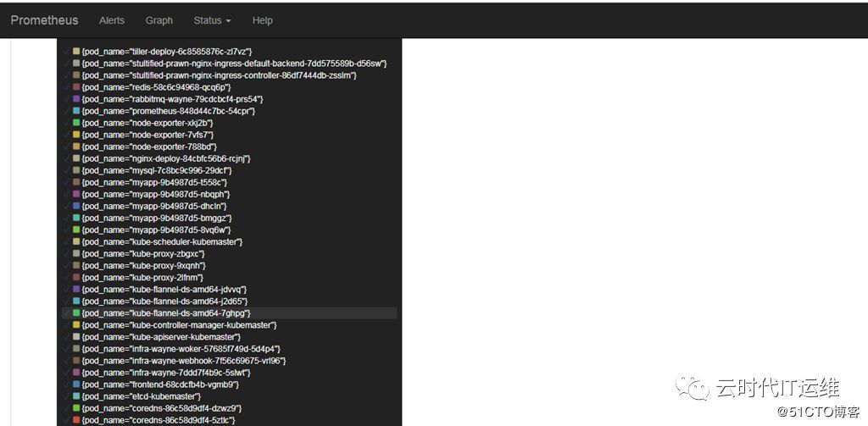
Task: Open the Help navbar link
Action: coord(263,20)
